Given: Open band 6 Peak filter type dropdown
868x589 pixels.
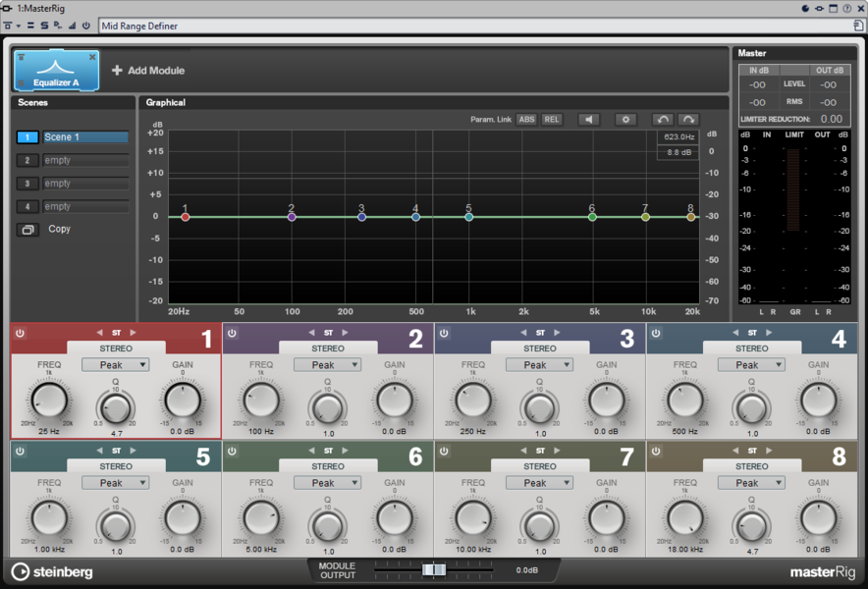Looking at the screenshot, I should point(327,483).
